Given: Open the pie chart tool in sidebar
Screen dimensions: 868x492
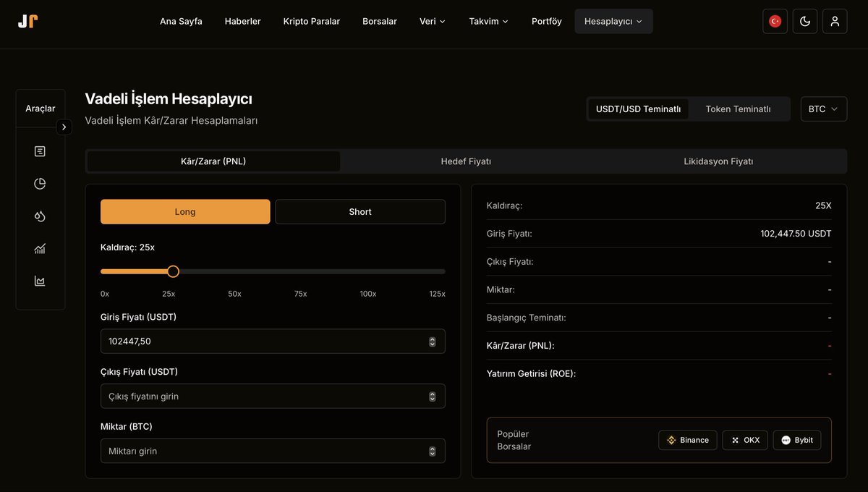Looking at the screenshot, I should [40, 184].
